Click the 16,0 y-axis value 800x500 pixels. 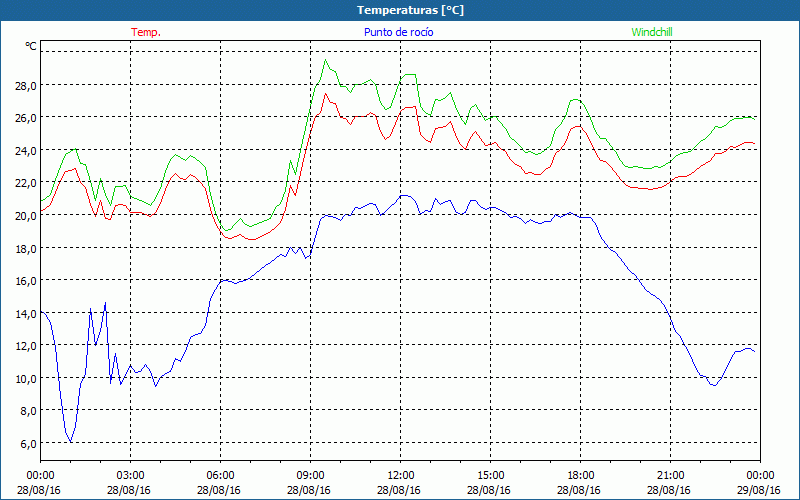click(25, 281)
